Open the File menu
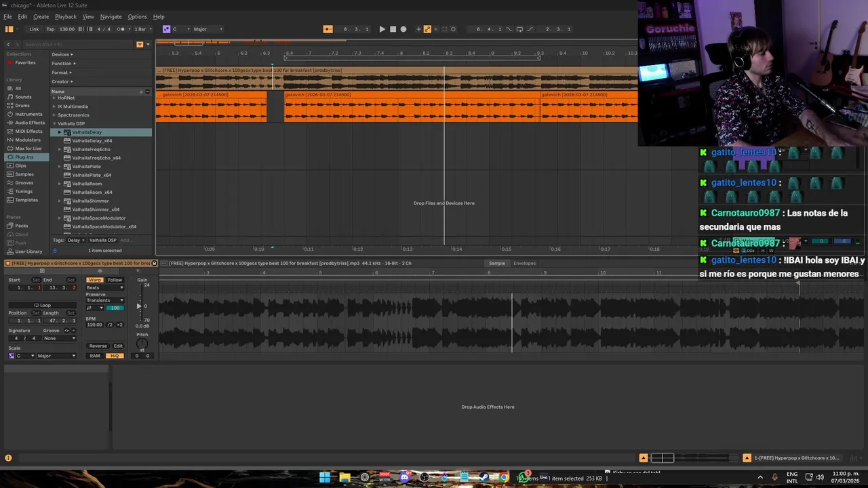Screen dimensions: 868x488 click(7, 17)
